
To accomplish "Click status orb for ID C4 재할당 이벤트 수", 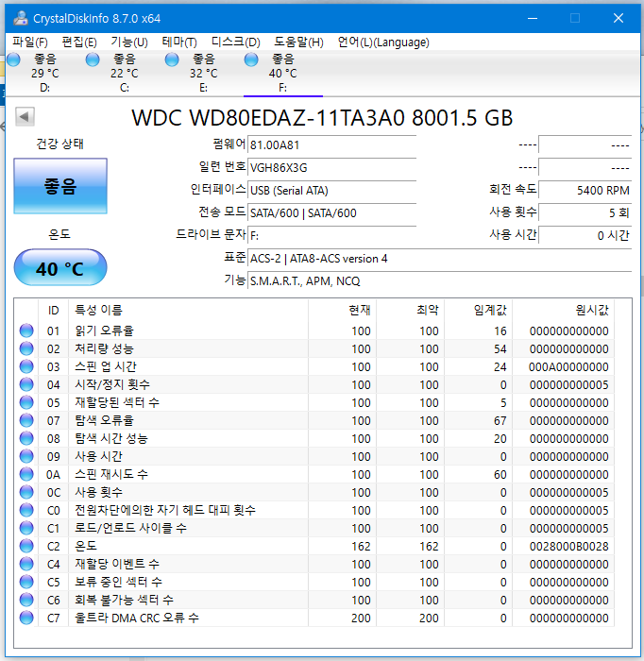I will point(26,564).
